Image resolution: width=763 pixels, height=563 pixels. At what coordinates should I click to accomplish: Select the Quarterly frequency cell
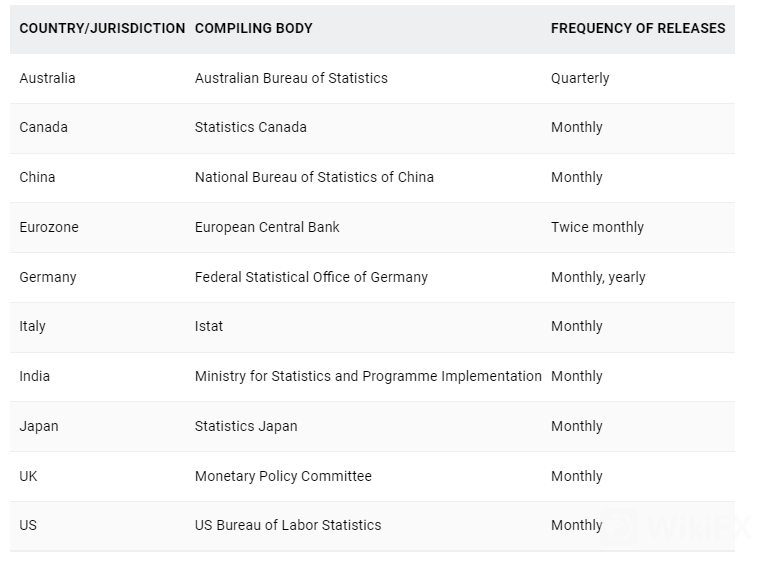pos(580,78)
